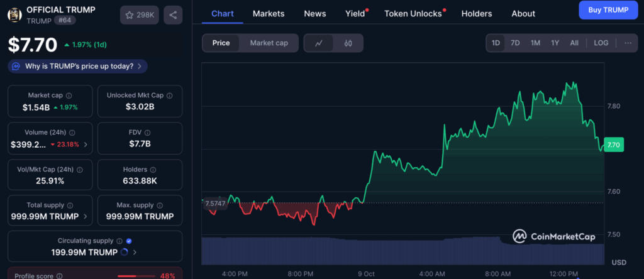Click the 7.70 current price label on chart
Viewport: 644px width, 279px height.
(x=614, y=145)
